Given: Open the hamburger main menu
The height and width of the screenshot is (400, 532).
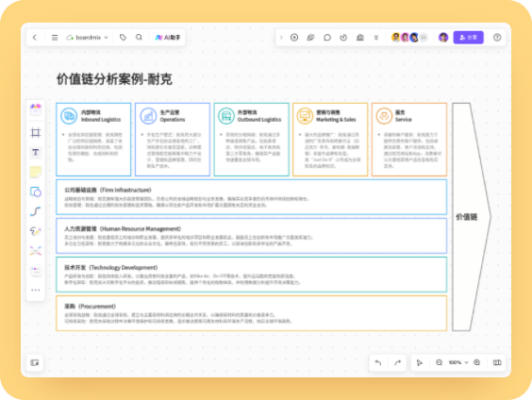Looking at the screenshot, I should coord(55,38).
